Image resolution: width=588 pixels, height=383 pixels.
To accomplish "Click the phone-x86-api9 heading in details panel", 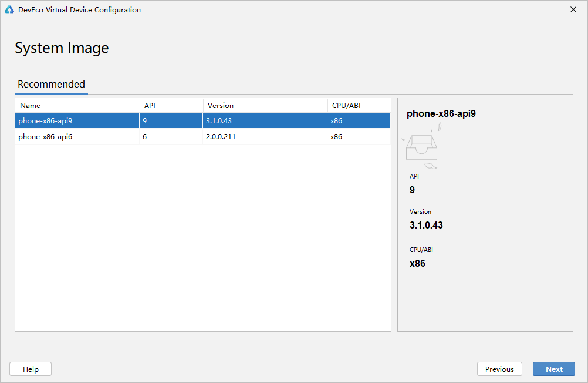I will pyautogui.click(x=441, y=114).
